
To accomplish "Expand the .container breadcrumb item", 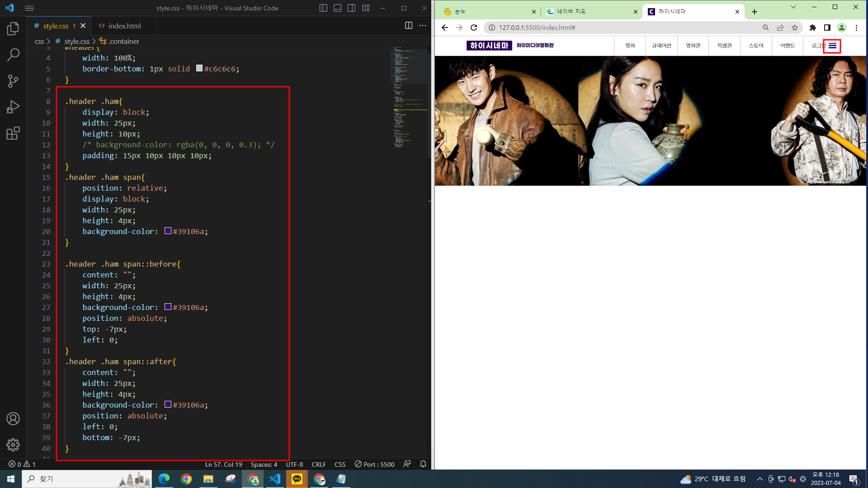I will 124,41.
